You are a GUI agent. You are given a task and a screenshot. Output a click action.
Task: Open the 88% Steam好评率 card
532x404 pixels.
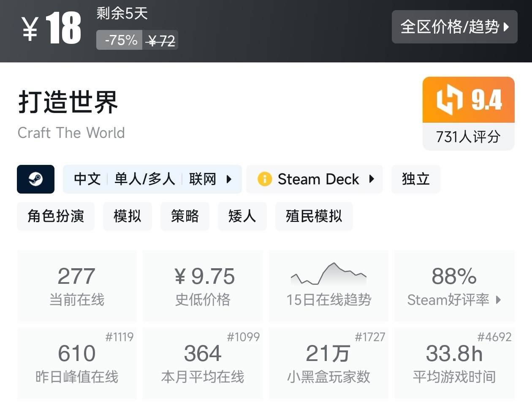pyautogui.click(x=454, y=286)
